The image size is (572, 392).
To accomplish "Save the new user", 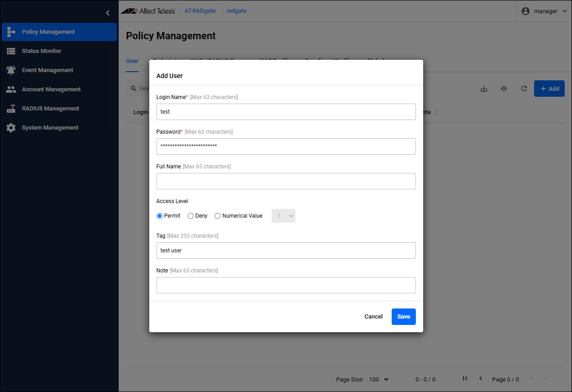I will [x=404, y=317].
